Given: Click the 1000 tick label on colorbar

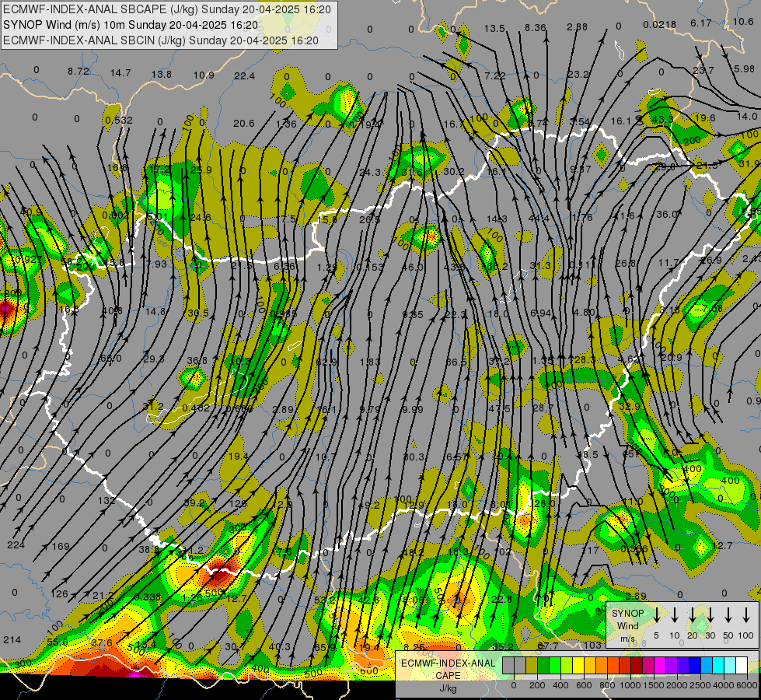Looking at the screenshot, I should (630, 685).
